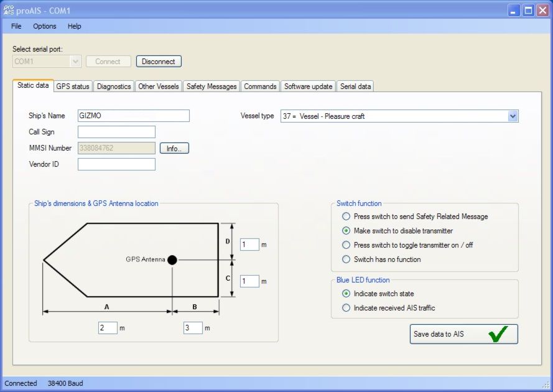Click the 'GPS Antenna' diagram label
The height and width of the screenshot is (392, 553).
point(146,259)
